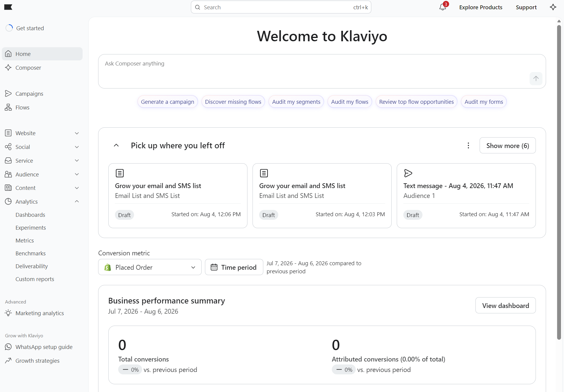
Task: Click Review top flow opportunities suggestion
Action: [416, 102]
